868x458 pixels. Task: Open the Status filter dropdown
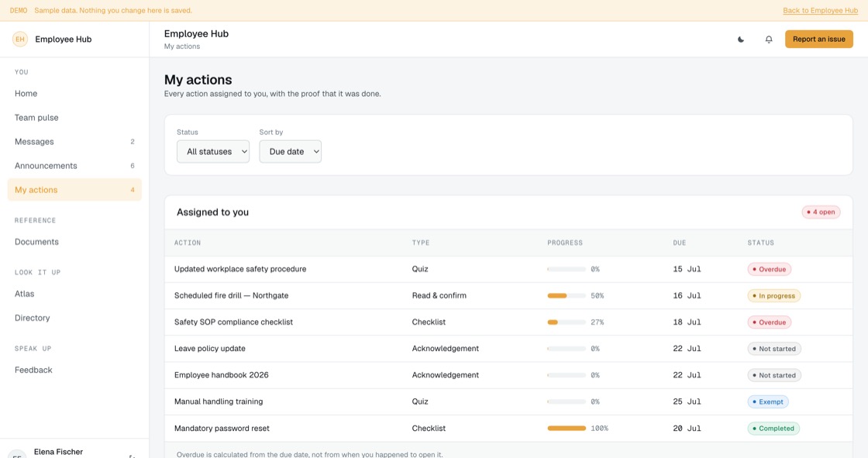tap(213, 151)
